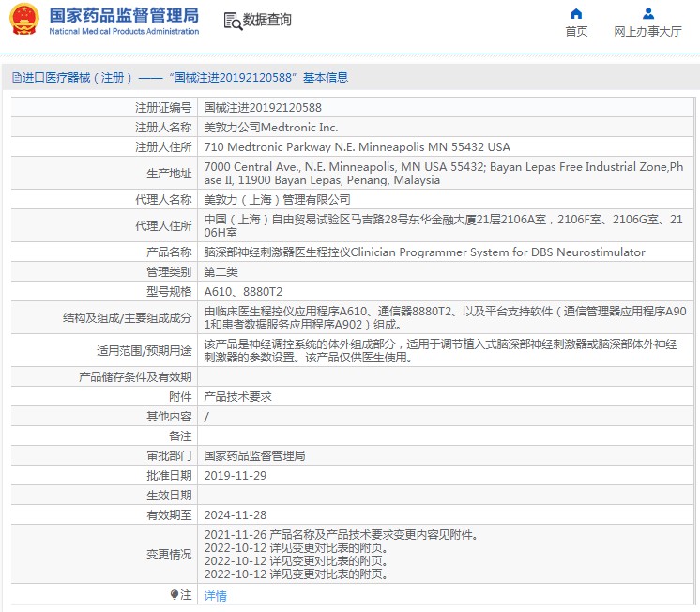Select model value A610、8880T2

(243, 291)
